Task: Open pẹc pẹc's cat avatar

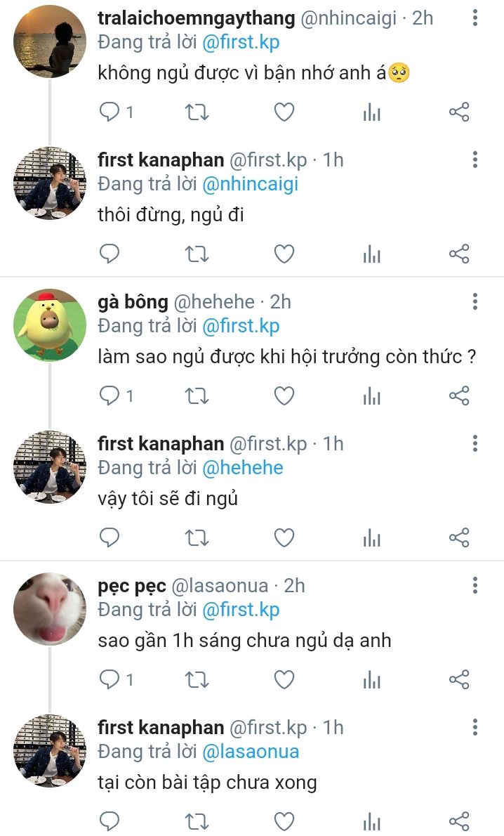Action: [x=49, y=609]
